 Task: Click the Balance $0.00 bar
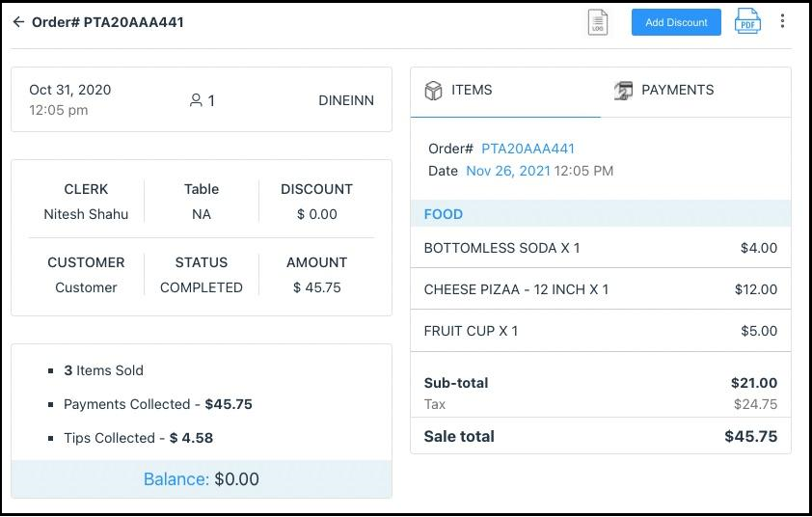pyautogui.click(x=202, y=479)
